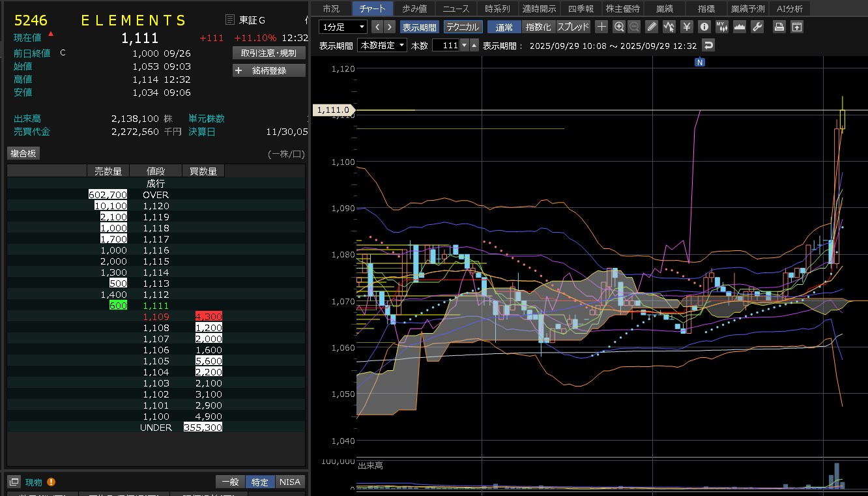Open the 1分足 timeframe dropdown

343,27
